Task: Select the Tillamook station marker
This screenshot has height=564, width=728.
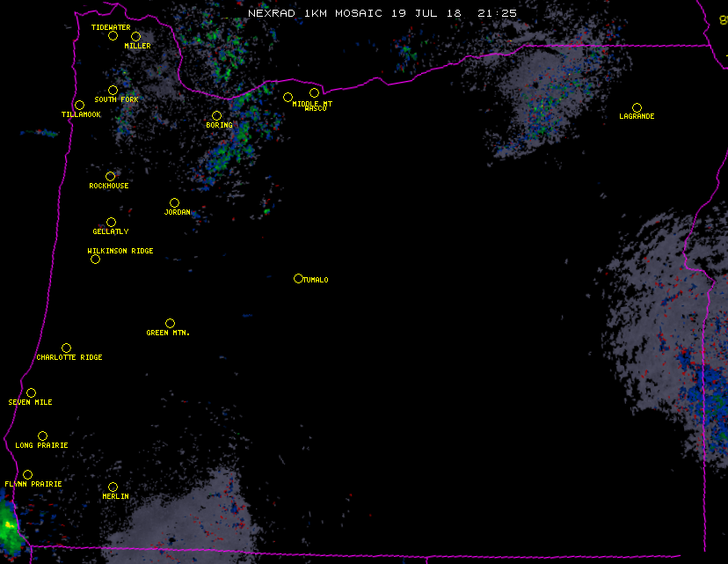Action: pos(79,106)
